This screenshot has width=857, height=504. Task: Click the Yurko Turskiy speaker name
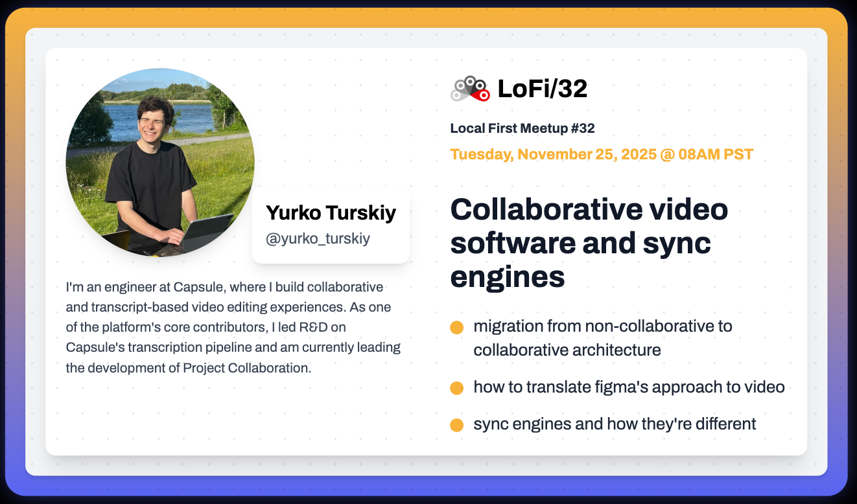tap(331, 212)
